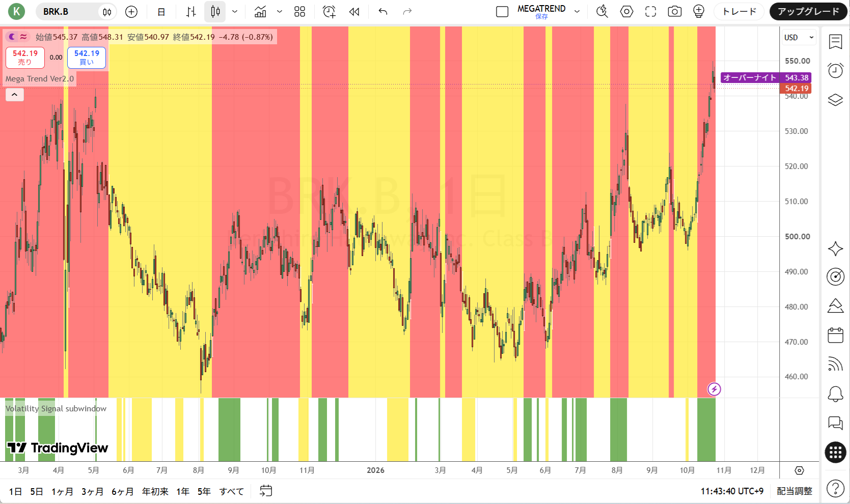Viewport: 850px width, 504px height.
Task: Open the notifications bell icon
Action: 835,394
